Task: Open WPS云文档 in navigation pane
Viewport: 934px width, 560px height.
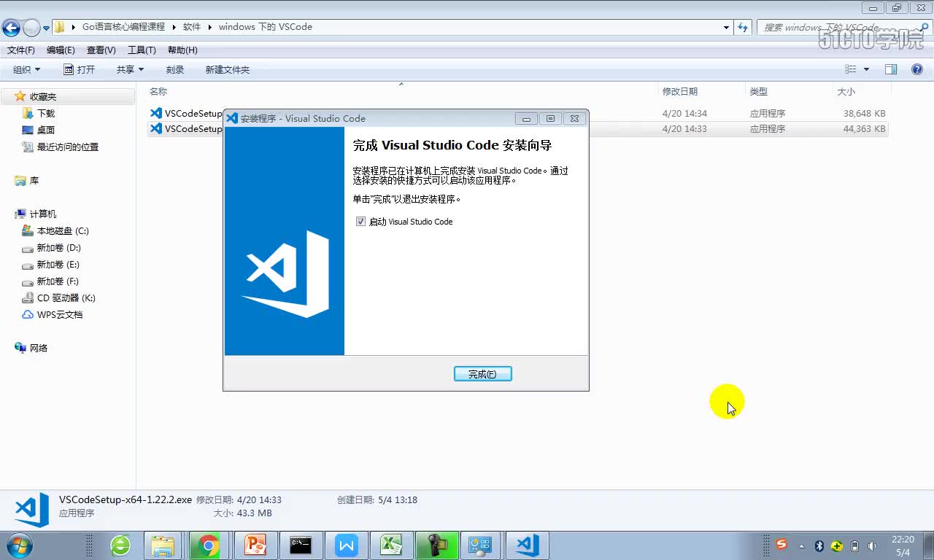Action: click(x=60, y=314)
